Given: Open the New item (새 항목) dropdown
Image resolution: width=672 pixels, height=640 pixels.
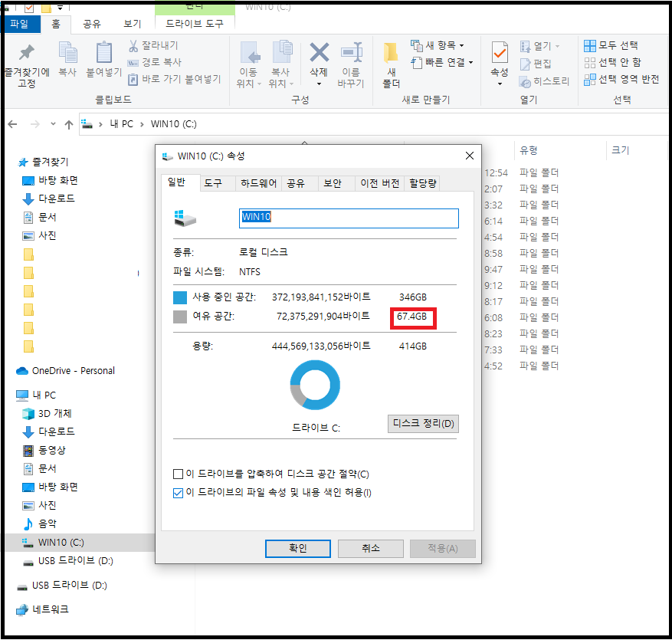Looking at the screenshot, I should [x=437, y=45].
